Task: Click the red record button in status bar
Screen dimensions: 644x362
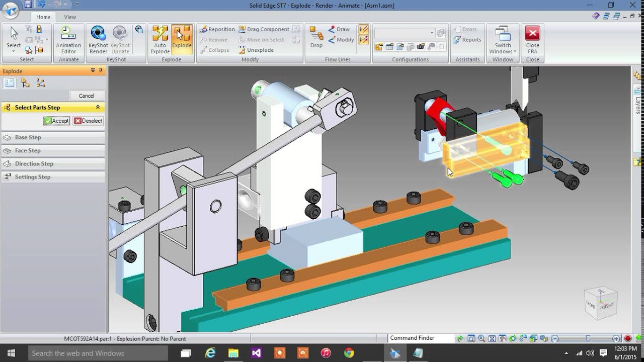Action: click(x=627, y=338)
